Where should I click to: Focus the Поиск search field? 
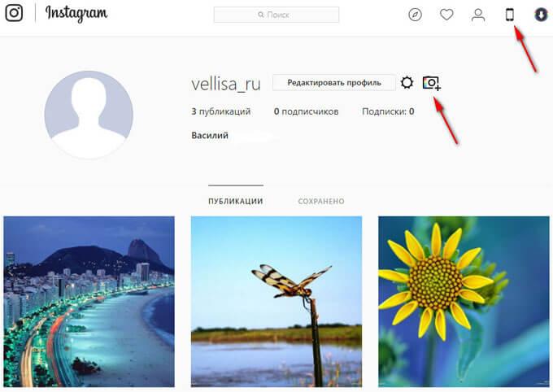pyautogui.click(x=276, y=15)
